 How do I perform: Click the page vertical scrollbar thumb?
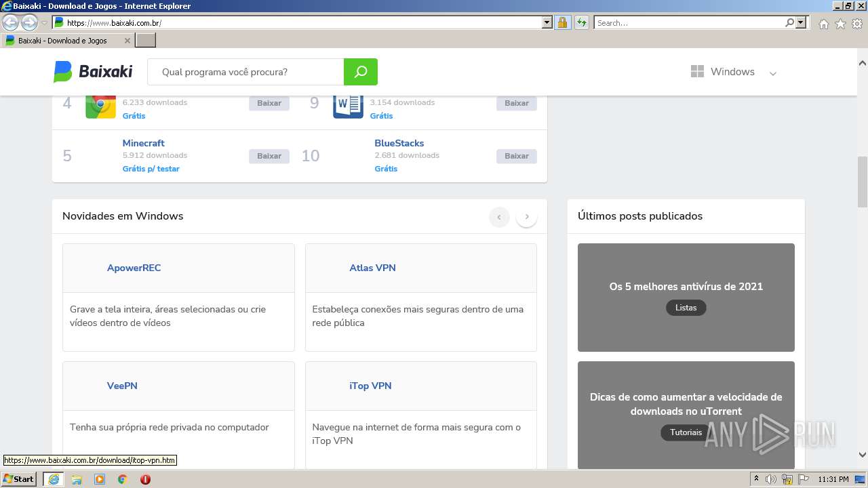click(x=863, y=182)
